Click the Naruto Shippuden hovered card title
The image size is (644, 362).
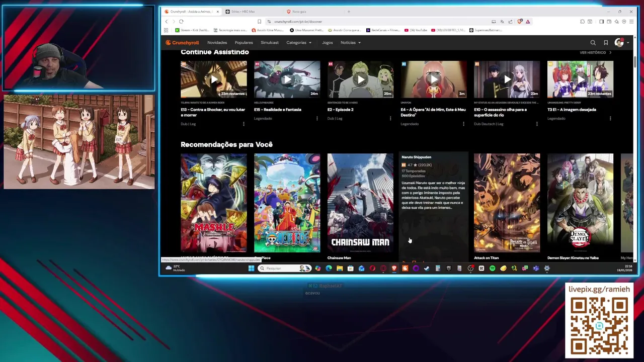(x=416, y=157)
